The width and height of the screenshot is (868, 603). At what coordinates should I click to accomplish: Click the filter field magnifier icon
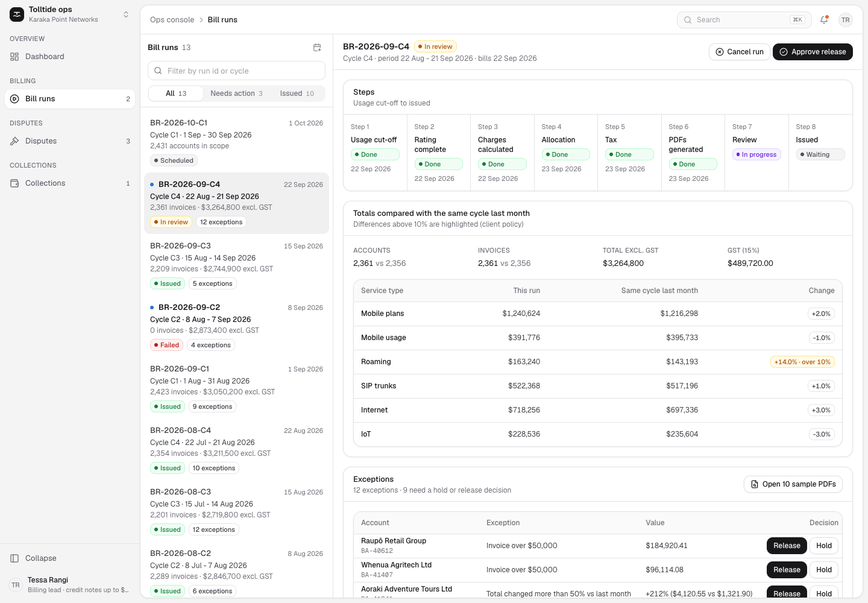(x=158, y=71)
